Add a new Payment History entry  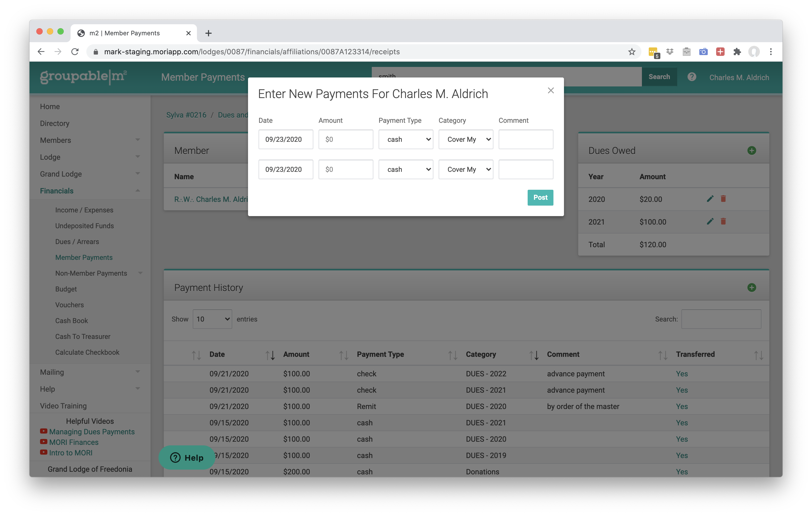pos(752,288)
